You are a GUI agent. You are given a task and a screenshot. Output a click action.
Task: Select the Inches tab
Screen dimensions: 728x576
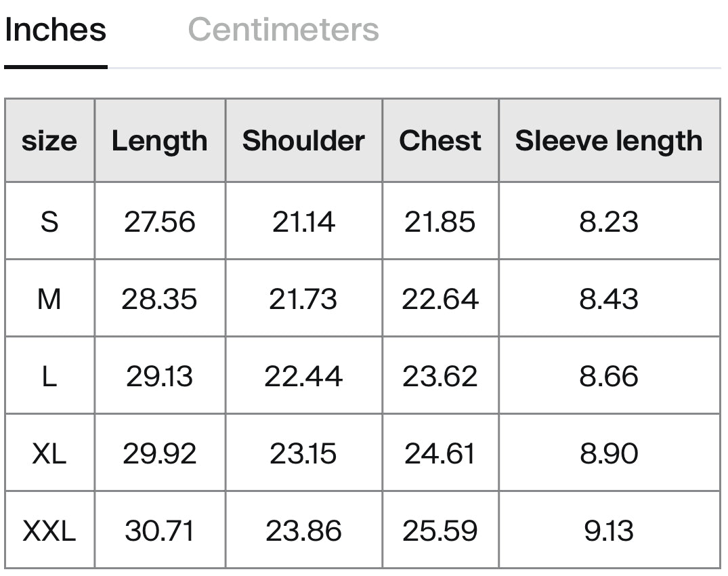(x=56, y=30)
